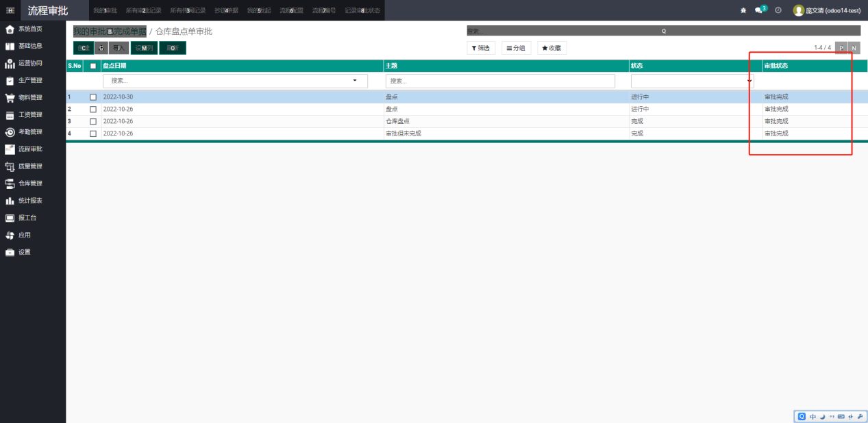Check the box for row 1 dated 2022-10-30
Screen dimensions: 868x423
click(93, 97)
